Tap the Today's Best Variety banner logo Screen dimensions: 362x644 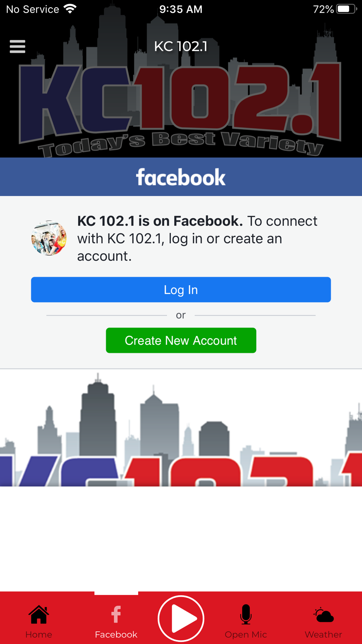pos(180,109)
